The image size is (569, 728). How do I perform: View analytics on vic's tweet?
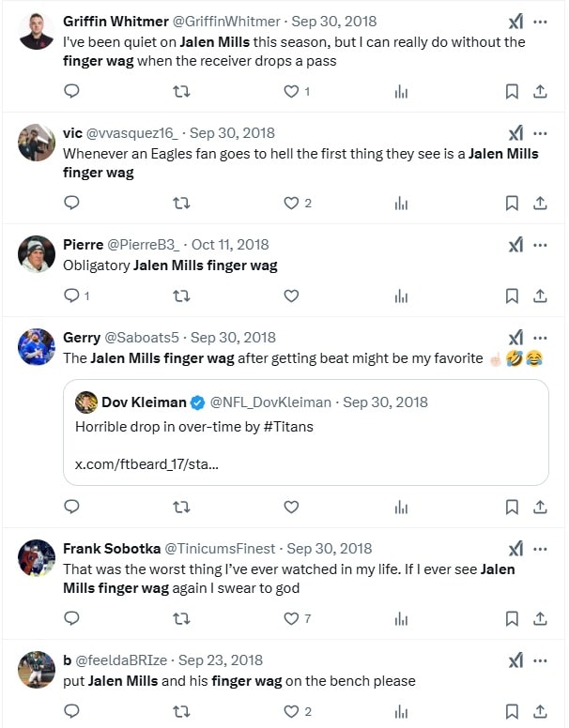[x=401, y=203]
